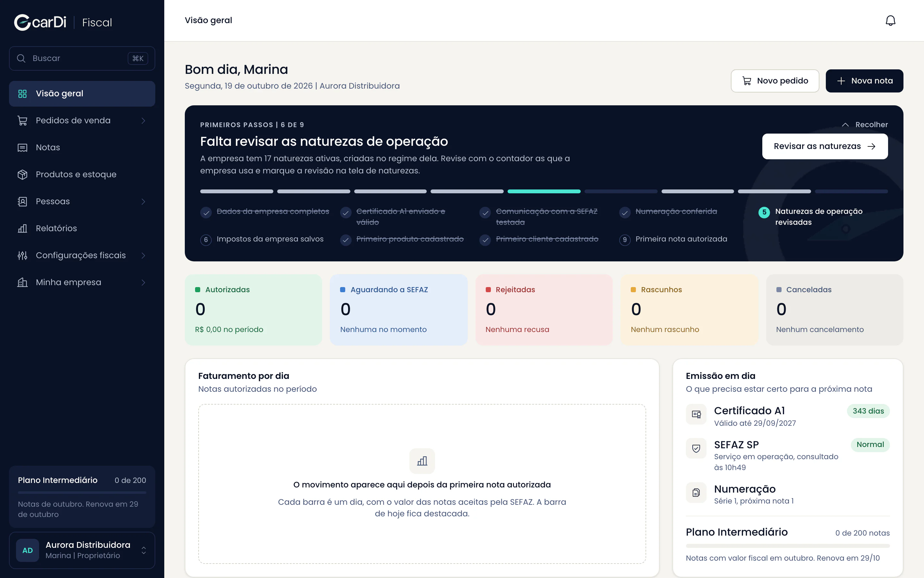
Task: Open Relatórios menu item
Action: point(82,229)
